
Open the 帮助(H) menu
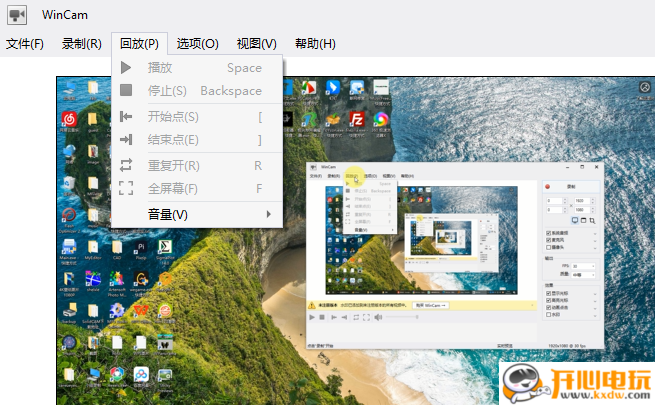point(315,43)
